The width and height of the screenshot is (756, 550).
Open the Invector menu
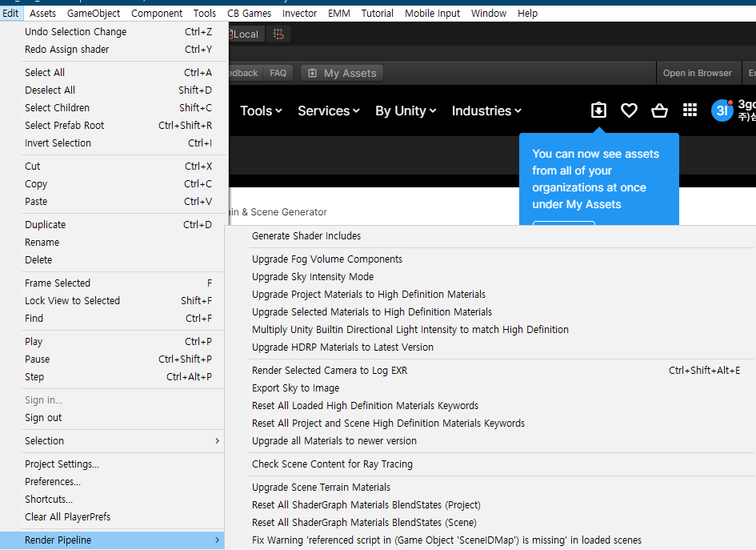(x=299, y=14)
